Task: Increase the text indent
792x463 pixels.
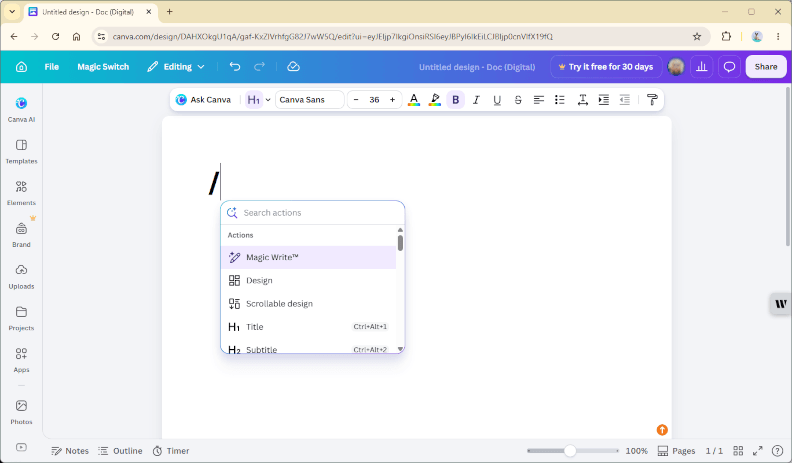Action: [x=604, y=99]
